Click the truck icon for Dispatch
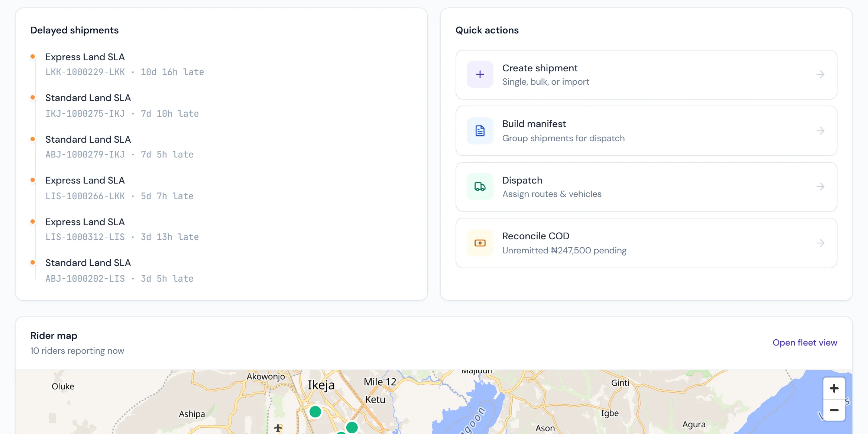 480,187
